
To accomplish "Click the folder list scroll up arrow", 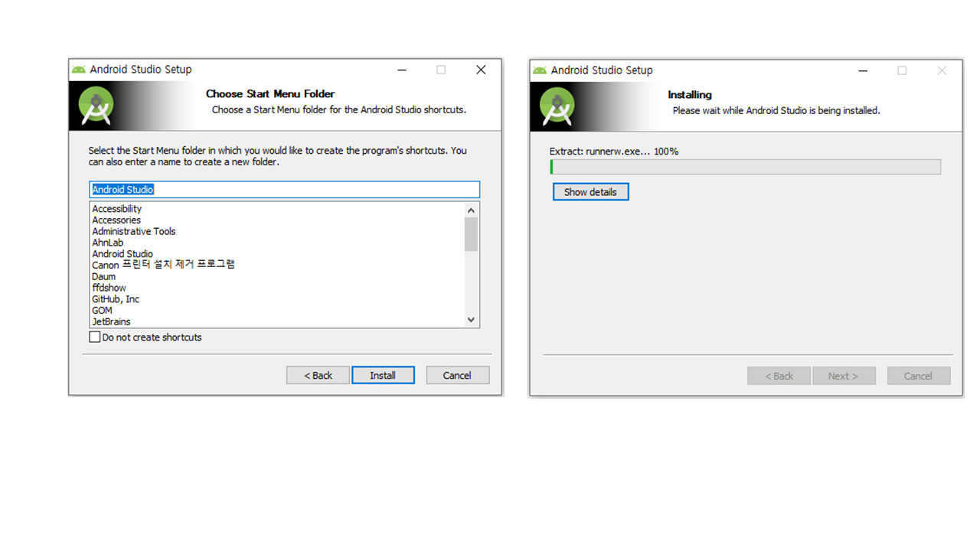I will [x=471, y=210].
